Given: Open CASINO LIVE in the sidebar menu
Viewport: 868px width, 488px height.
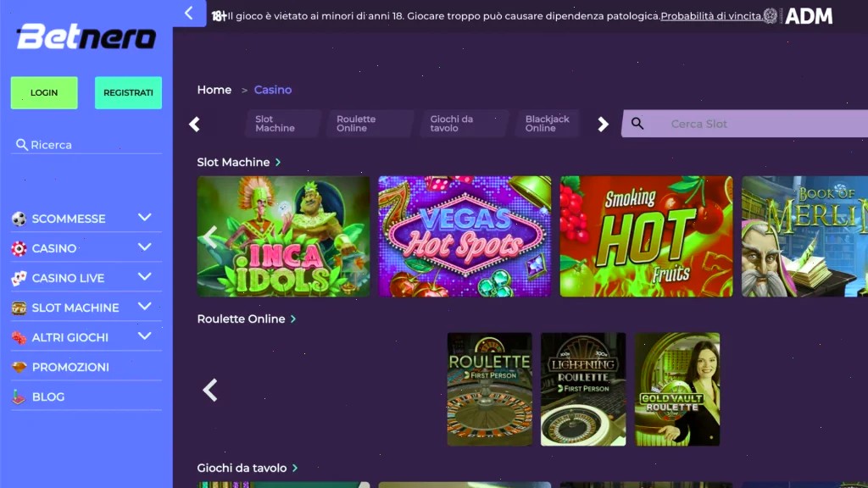Looking at the screenshot, I should click(68, 278).
